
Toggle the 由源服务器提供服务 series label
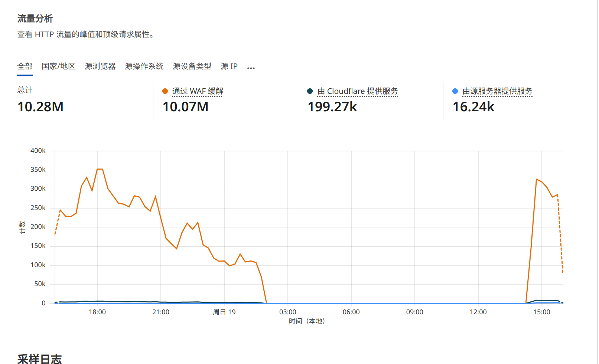tap(497, 91)
